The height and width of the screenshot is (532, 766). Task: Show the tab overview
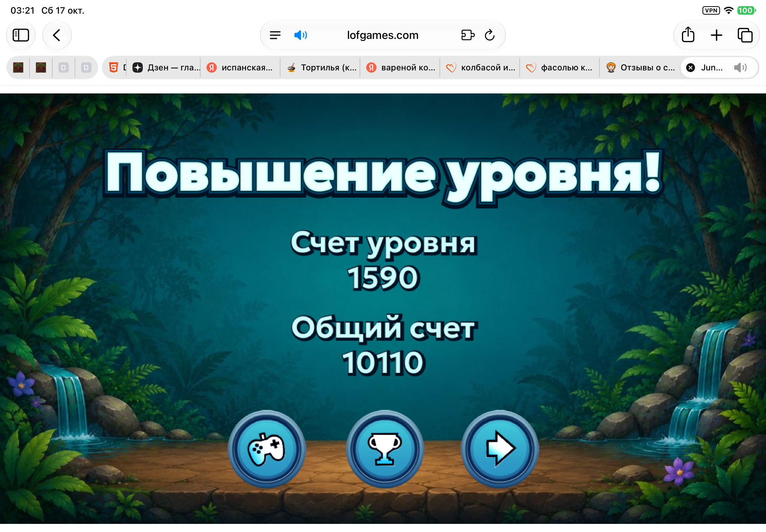[x=745, y=35]
